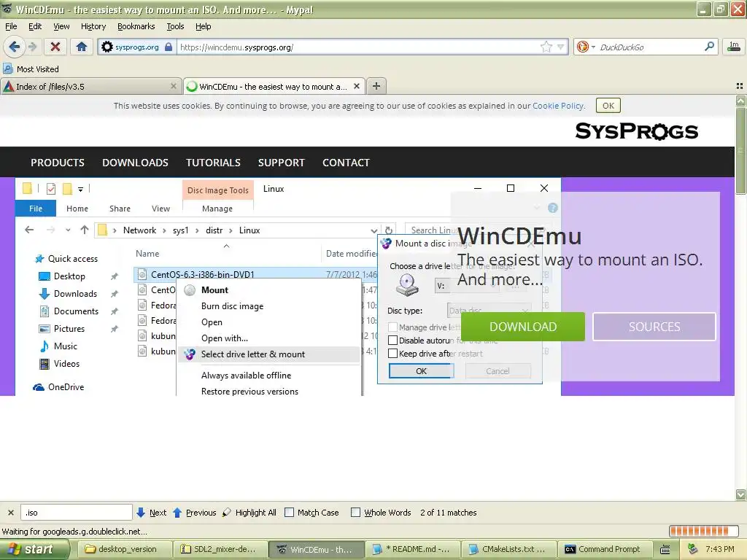This screenshot has width=747, height=560.
Task: Click the browser Forward arrow
Action: [x=33, y=47]
